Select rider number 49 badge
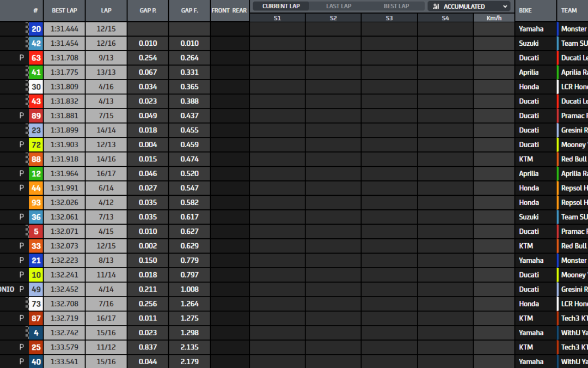Screen dimensions: 588x368 [x=36, y=289]
